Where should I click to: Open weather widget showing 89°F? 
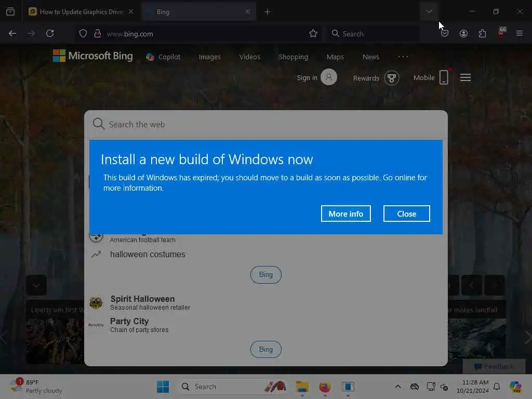point(36,386)
